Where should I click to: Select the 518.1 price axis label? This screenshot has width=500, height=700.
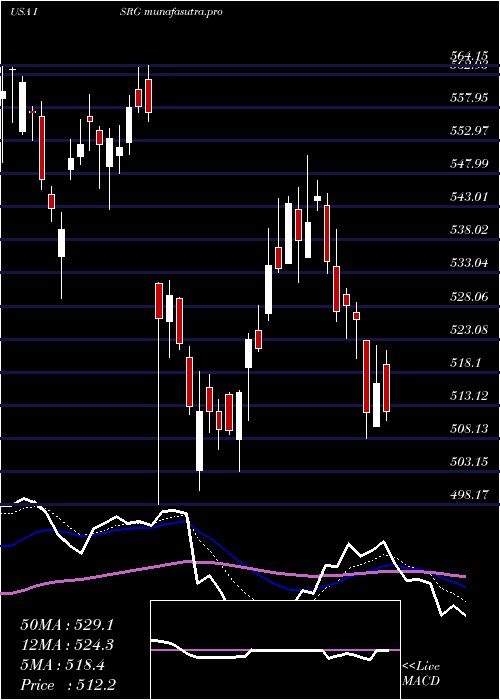[x=465, y=362]
